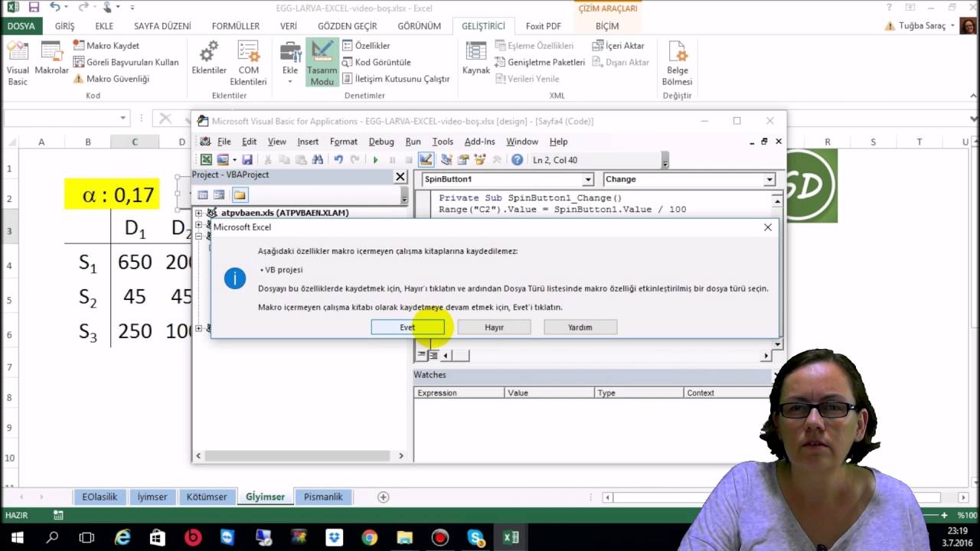The width and height of the screenshot is (980, 551).
Task: Switch to Full Module View in code window
Action: point(433,355)
